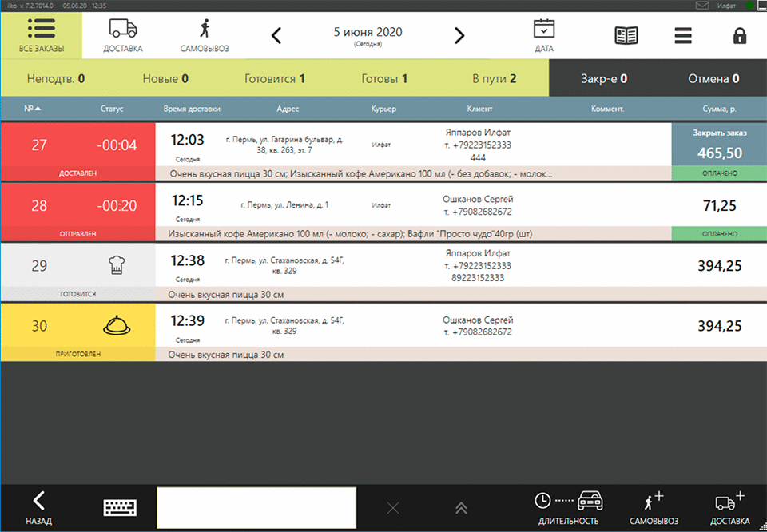Open the hamburger menu in top bar
Screen dimensions: 767x532
(x=682, y=36)
